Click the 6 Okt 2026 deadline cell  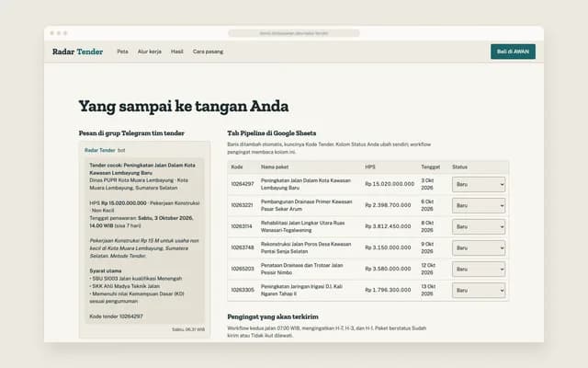[427, 205]
